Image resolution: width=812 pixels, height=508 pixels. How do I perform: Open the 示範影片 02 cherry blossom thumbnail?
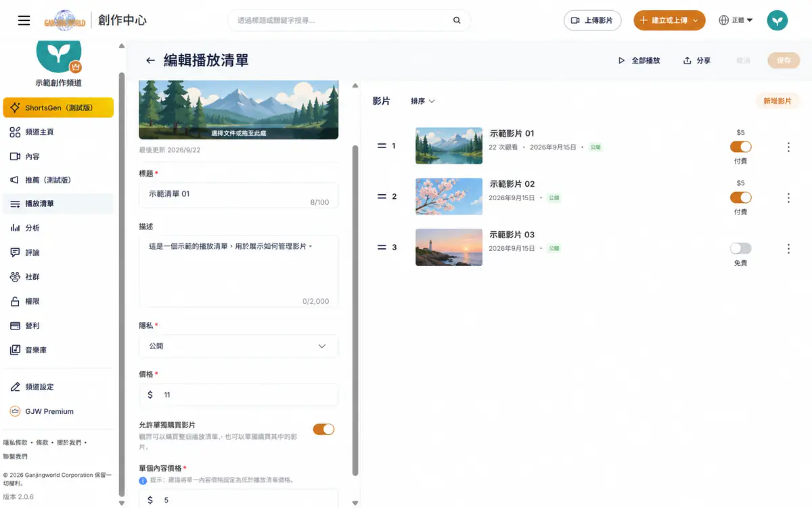tap(449, 196)
